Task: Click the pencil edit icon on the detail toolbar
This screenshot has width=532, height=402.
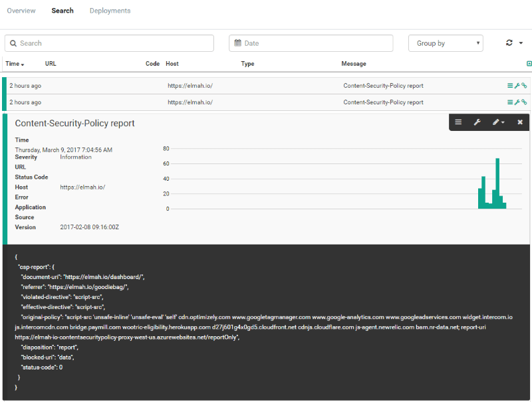Action: coord(496,122)
